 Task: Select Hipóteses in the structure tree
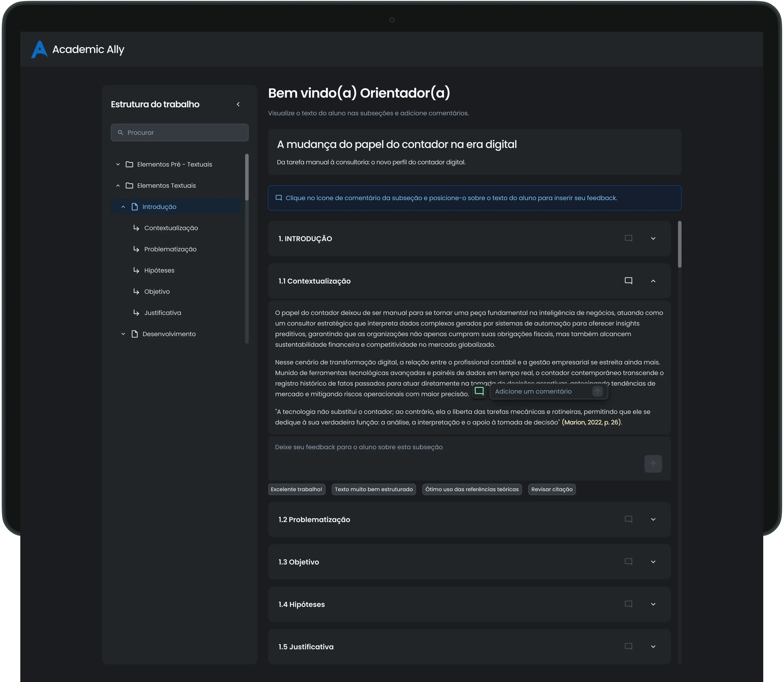pyautogui.click(x=159, y=271)
